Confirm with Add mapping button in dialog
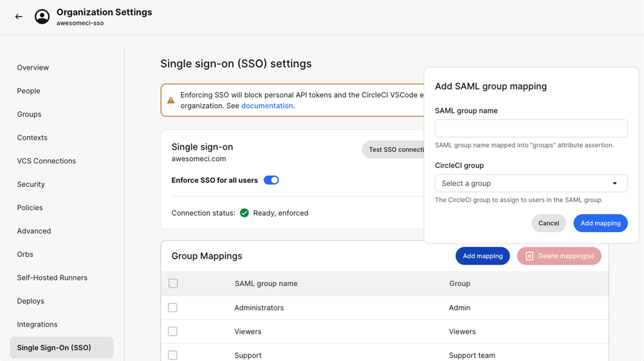Image resolution: width=644 pixels, height=361 pixels. click(x=600, y=223)
